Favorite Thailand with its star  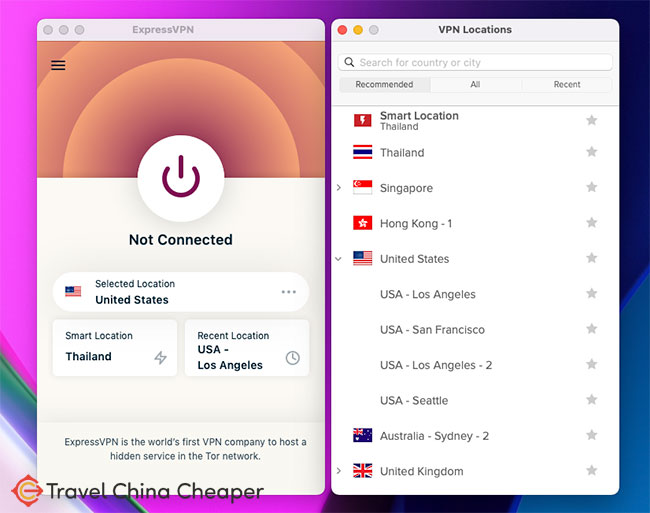tap(592, 152)
